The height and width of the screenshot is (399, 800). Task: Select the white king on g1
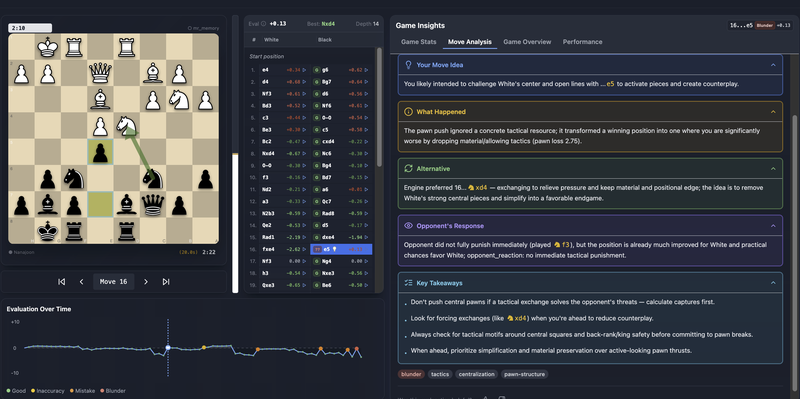coord(48,46)
